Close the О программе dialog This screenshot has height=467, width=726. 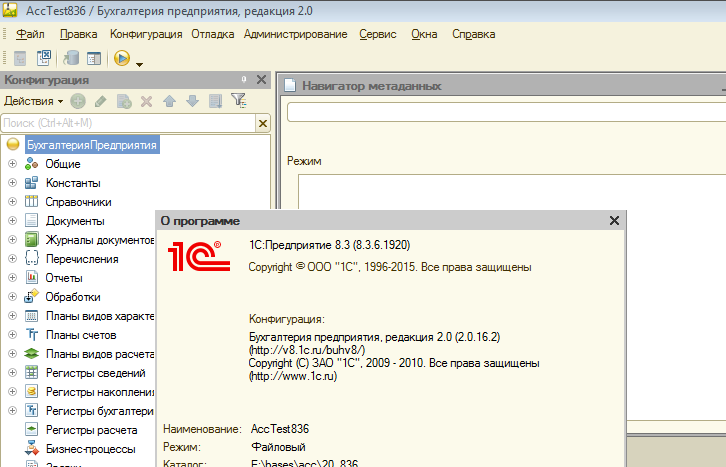[x=614, y=221]
